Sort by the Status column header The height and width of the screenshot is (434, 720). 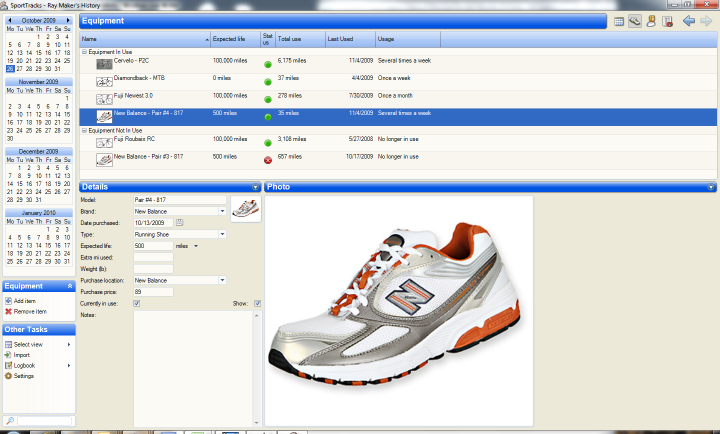(268, 39)
